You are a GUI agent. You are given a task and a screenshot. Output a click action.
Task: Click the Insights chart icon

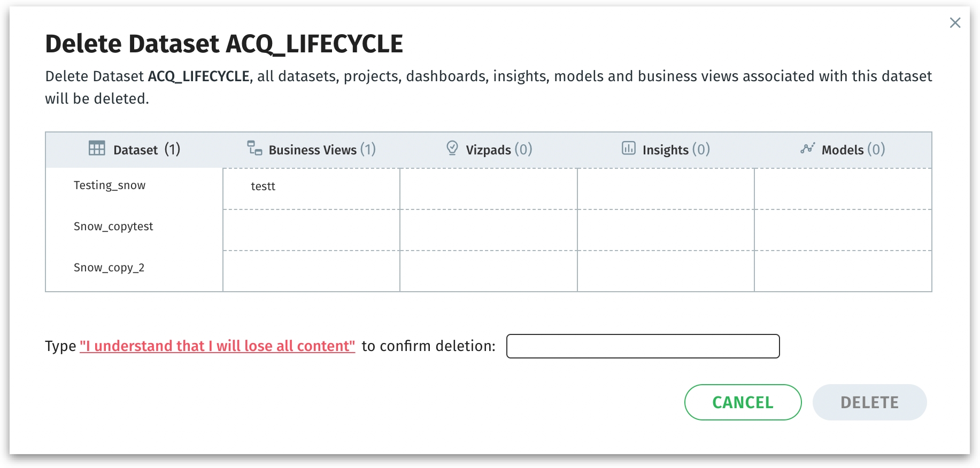pyautogui.click(x=629, y=148)
